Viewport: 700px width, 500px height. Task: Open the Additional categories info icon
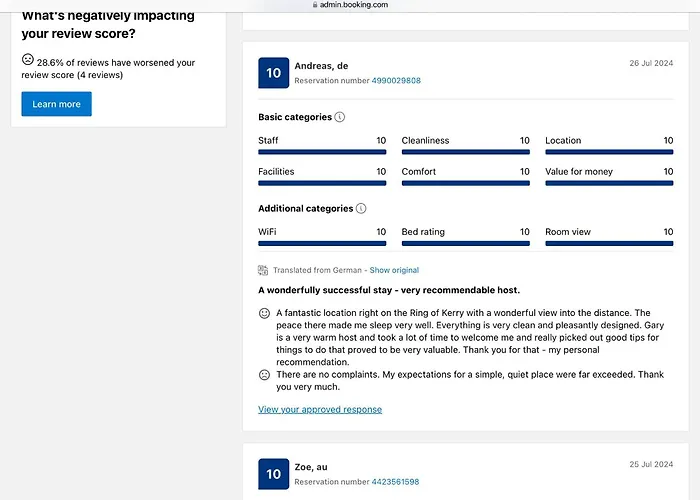click(361, 209)
